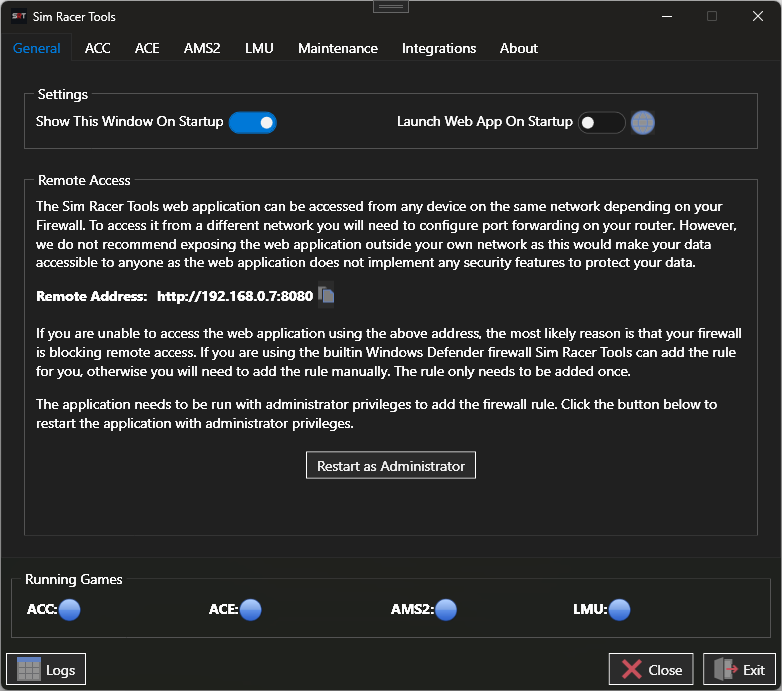782x691 pixels.
Task: Open the Logs grid button
Action: click(46, 669)
